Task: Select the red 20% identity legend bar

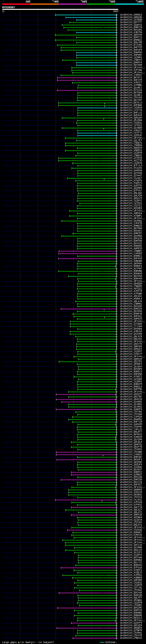Action: click(16, 4)
